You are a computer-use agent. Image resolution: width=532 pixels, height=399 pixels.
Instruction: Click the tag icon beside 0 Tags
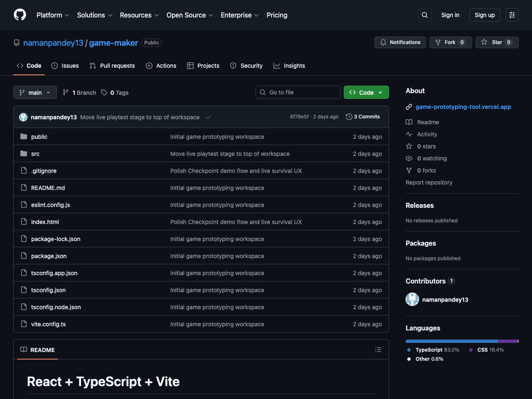point(104,92)
